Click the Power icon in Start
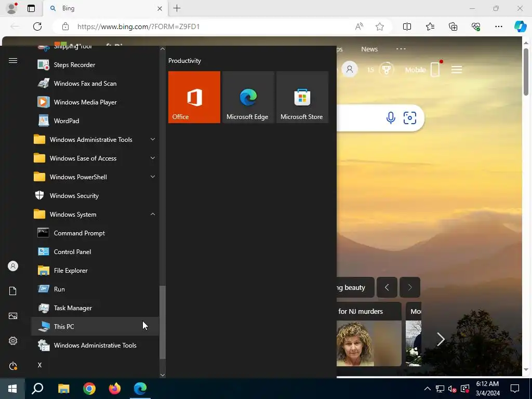This screenshot has height=399, width=532. coord(13,366)
